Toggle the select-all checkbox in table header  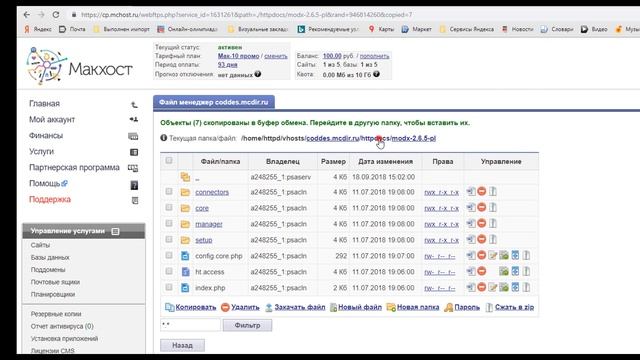pos(169,160)
